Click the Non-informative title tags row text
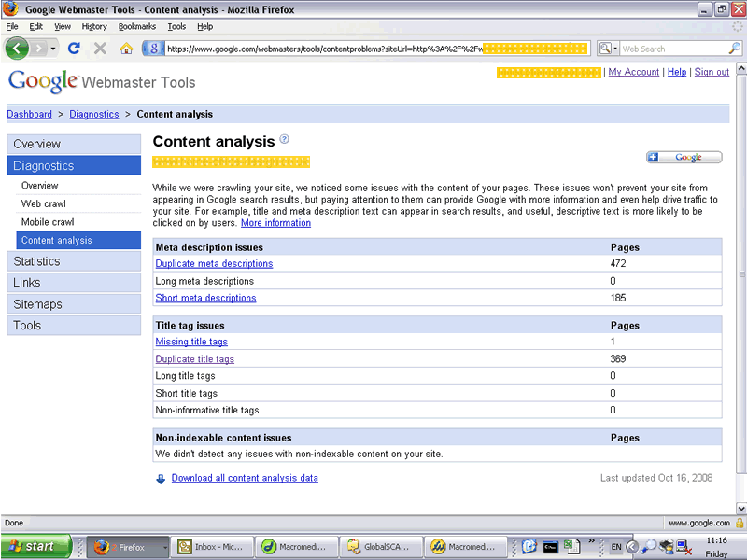Screen dimensions: 747x560 point(207,410)
